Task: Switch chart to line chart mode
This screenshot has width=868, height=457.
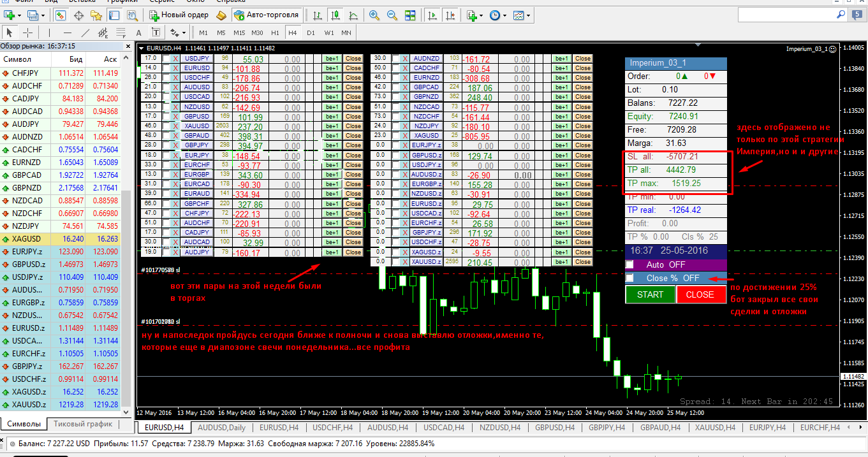Action: pos(353,14)
